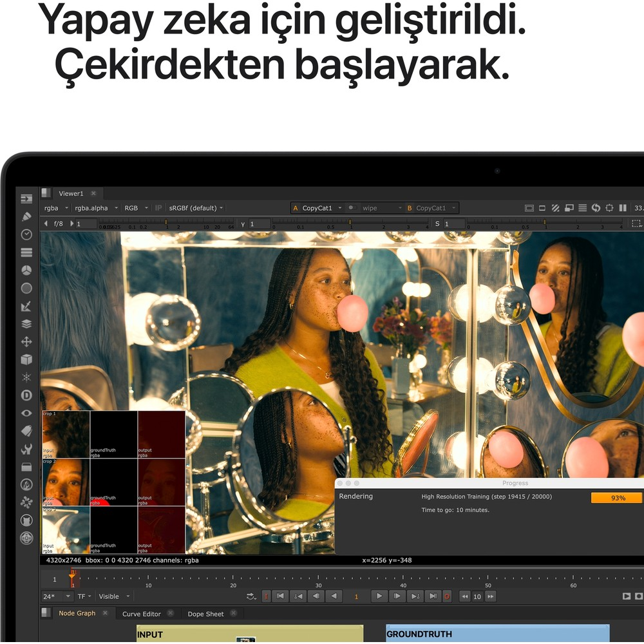
Task: Open the rgba.alpha channel dropdown
Action: click(x=96, y=208)
